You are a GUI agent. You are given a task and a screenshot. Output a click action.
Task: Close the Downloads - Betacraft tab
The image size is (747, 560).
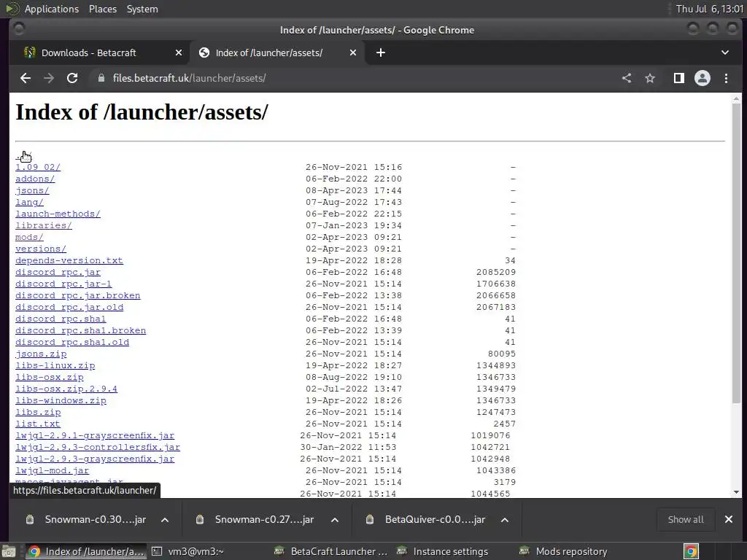tap(179, 52)
